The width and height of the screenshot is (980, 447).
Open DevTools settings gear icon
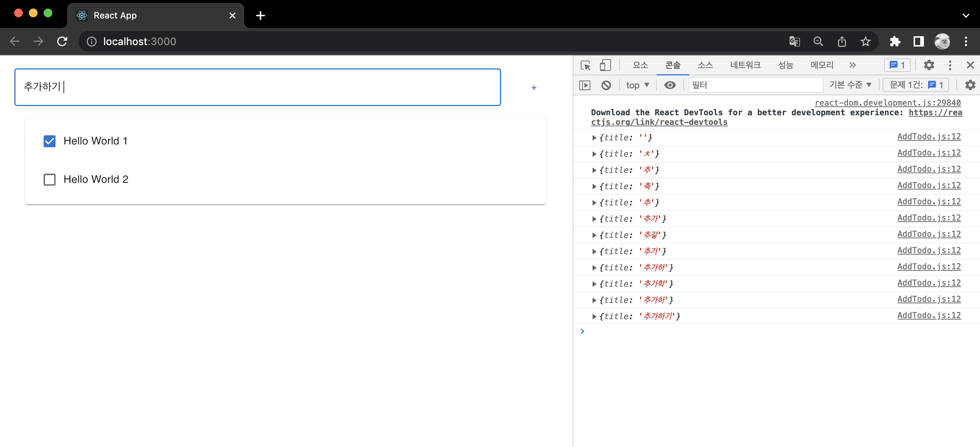pos(929,65)
